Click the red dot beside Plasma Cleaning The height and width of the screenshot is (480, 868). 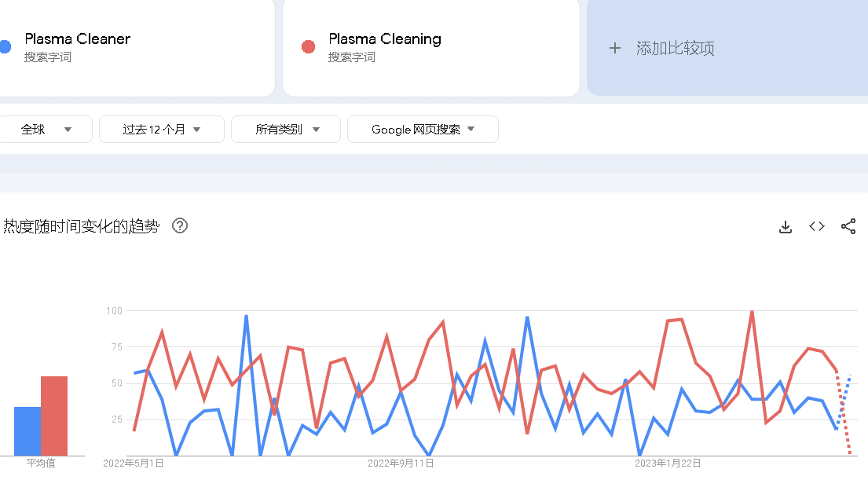click(x=309, y=47)
